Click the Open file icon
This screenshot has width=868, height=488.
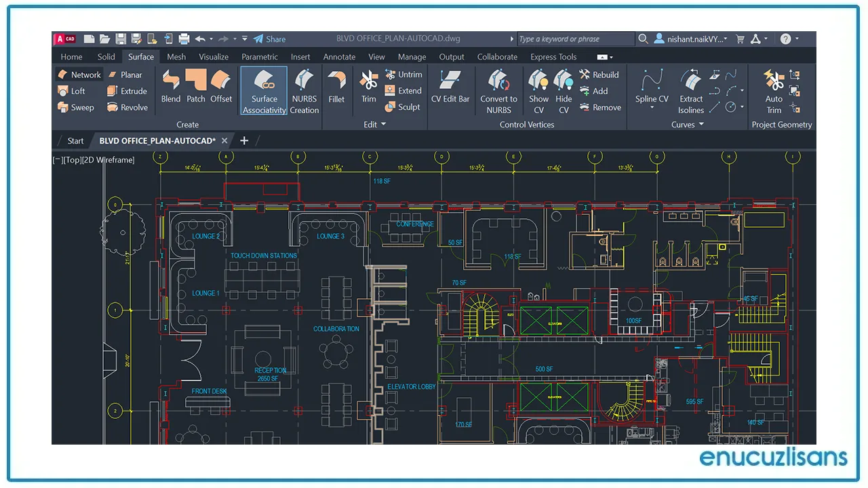point(104,39)
